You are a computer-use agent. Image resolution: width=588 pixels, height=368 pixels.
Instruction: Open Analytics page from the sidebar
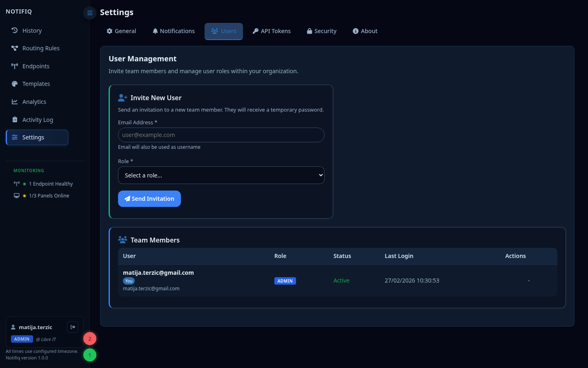pos(37,102)
